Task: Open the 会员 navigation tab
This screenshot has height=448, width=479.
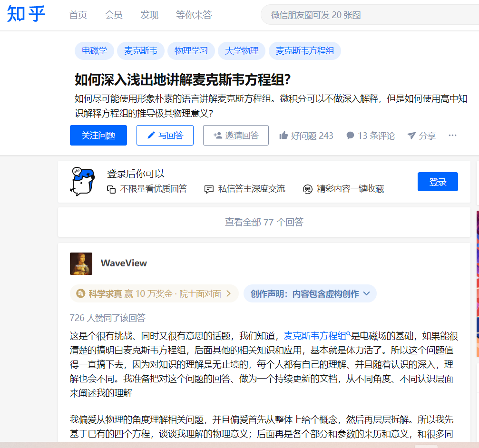Action: [114, 15]
